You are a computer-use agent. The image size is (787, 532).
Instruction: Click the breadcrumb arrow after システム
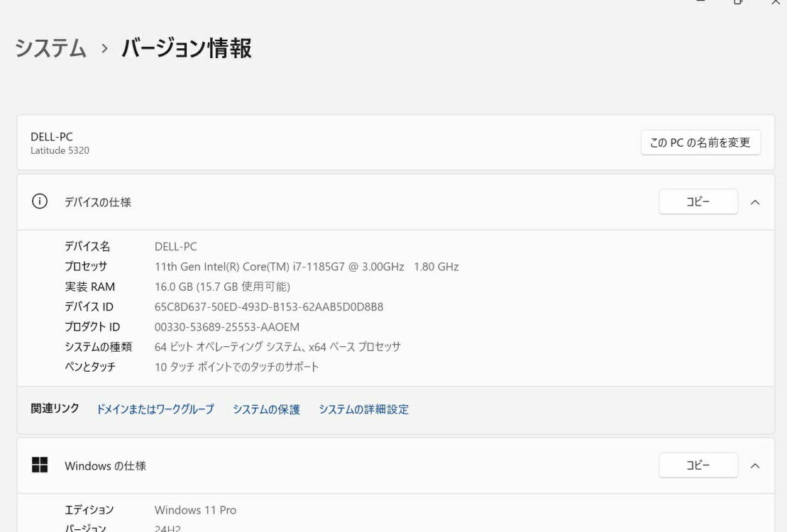pos(104,48)
